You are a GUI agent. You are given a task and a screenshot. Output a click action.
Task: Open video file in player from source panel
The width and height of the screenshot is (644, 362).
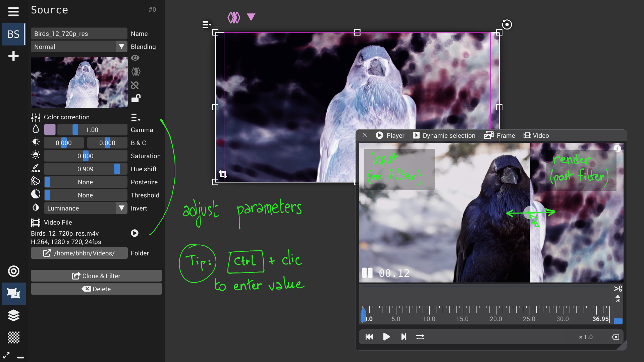point(135,233)
